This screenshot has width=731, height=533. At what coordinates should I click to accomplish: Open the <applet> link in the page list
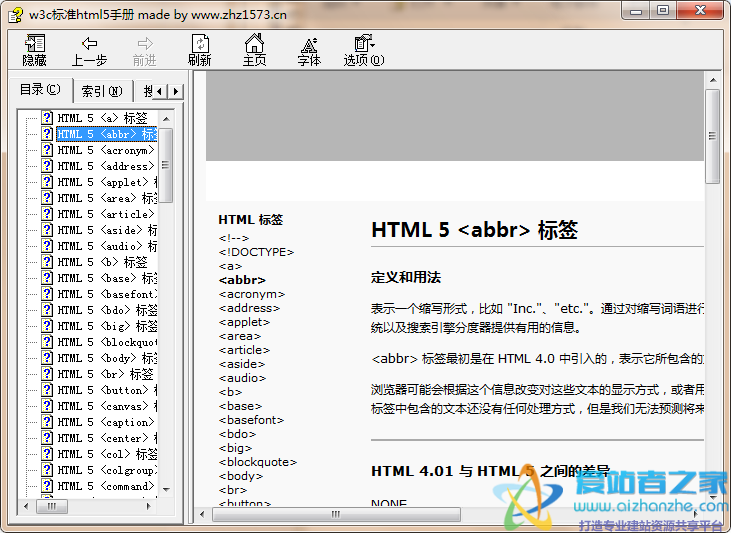click(x=244, y=322)
